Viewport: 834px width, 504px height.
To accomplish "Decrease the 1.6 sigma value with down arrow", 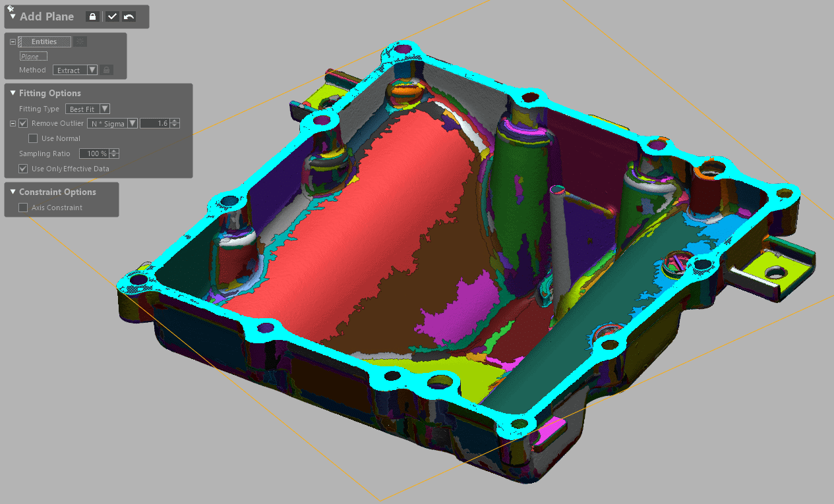I will tap(175, 126).
